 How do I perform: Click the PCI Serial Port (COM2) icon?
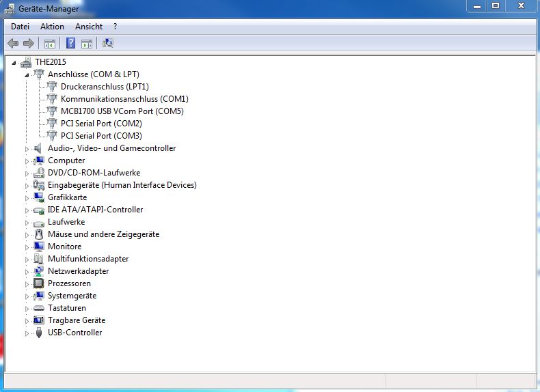[x=52, y=124]
